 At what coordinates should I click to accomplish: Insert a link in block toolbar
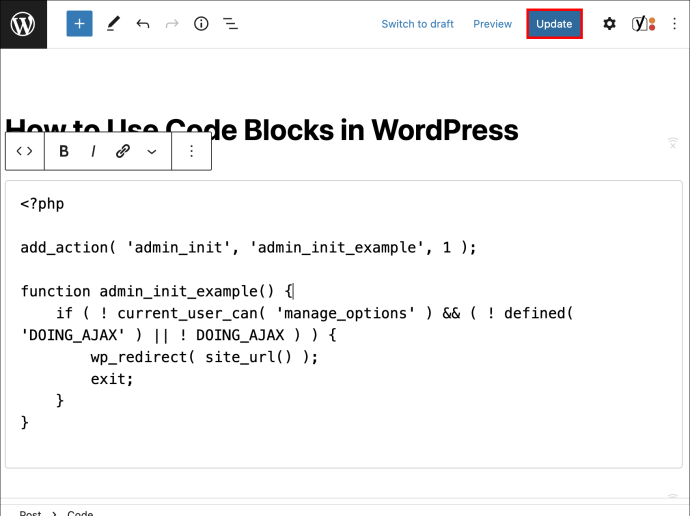[123, 151]
